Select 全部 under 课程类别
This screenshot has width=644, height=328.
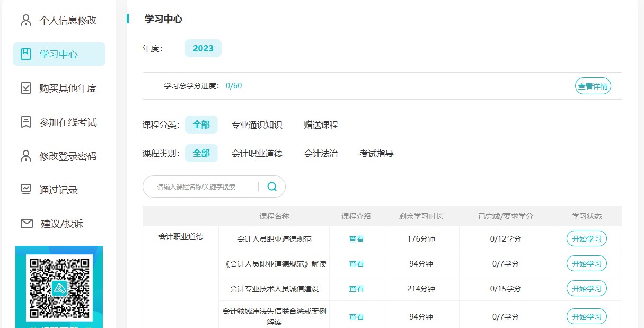click(201, 154)
